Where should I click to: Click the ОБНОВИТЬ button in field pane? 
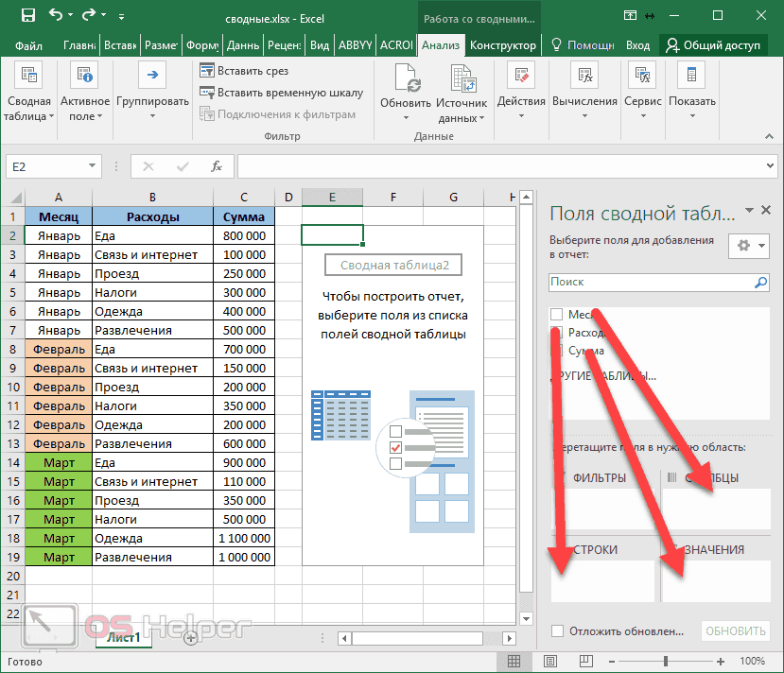[x=735, y=630]
